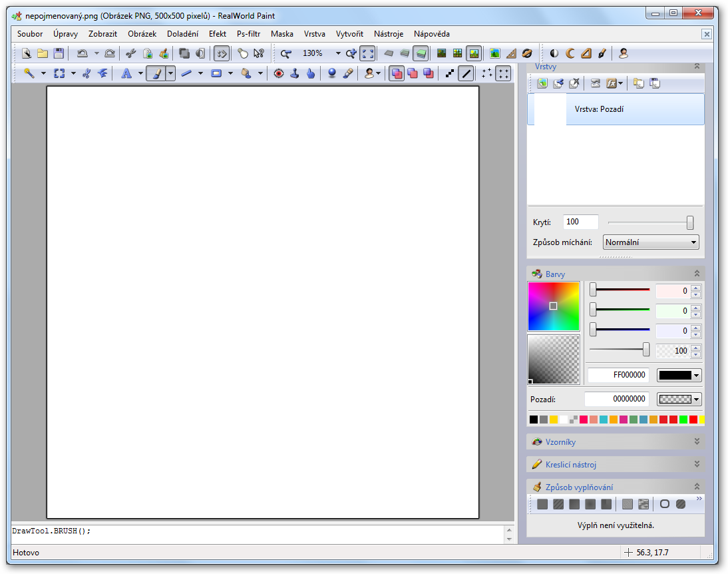Click the new image icon
728x574 pixels.
point(27,53)
